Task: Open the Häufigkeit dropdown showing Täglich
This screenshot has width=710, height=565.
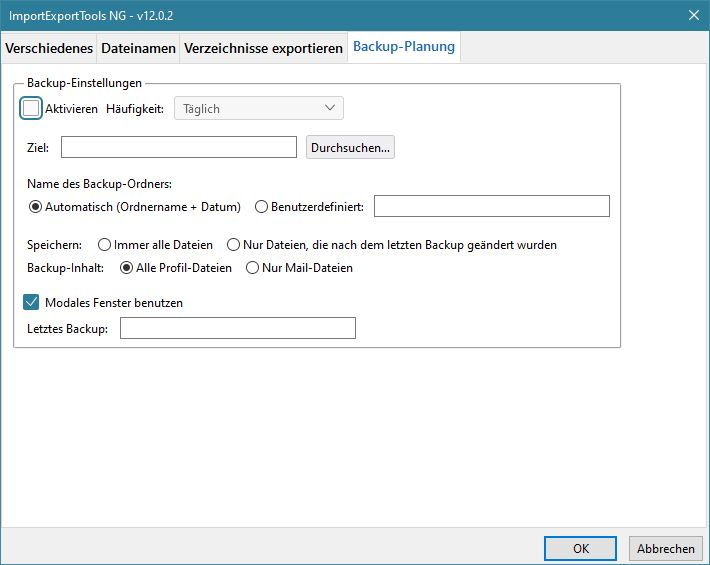Action: click(258, 108)
